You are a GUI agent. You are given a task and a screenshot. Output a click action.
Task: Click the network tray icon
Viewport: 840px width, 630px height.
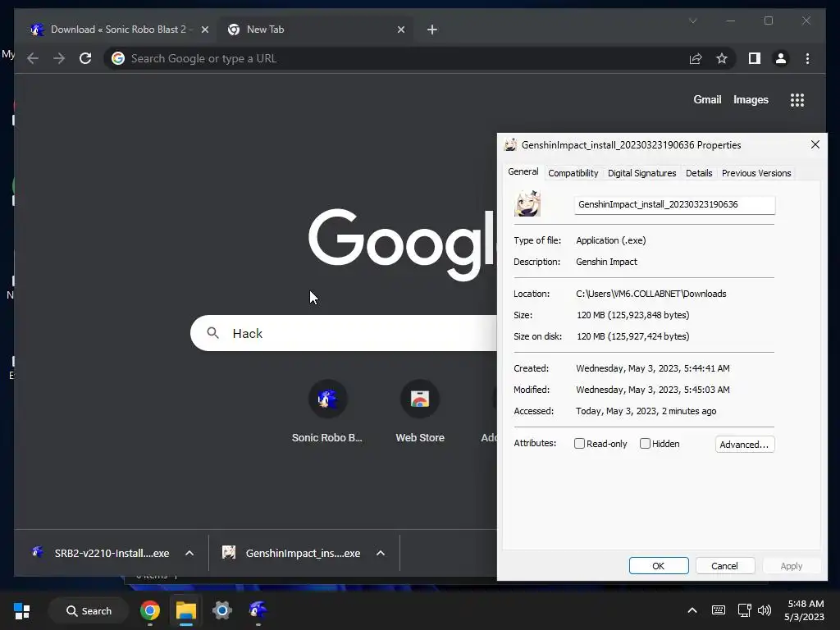coord(744,610)
